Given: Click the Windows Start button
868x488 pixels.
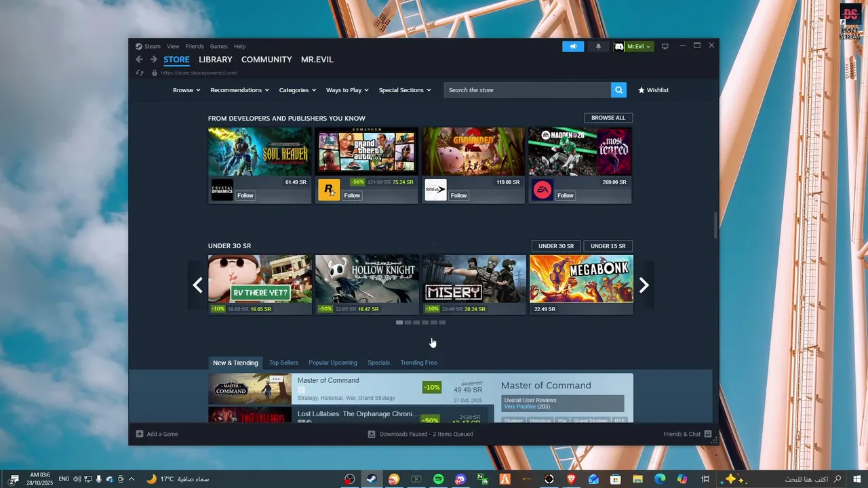Looking at the screenshot, I should click(x=857, y=479).
